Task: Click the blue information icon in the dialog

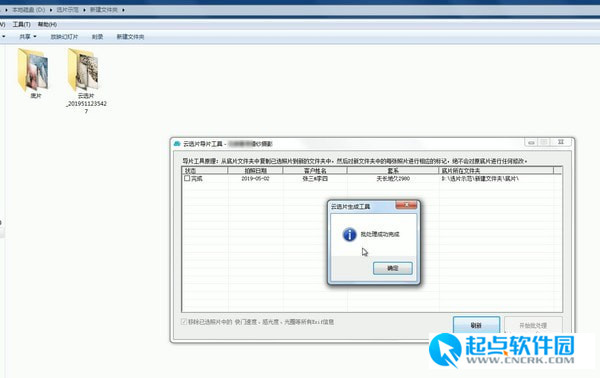Action: 349,235
